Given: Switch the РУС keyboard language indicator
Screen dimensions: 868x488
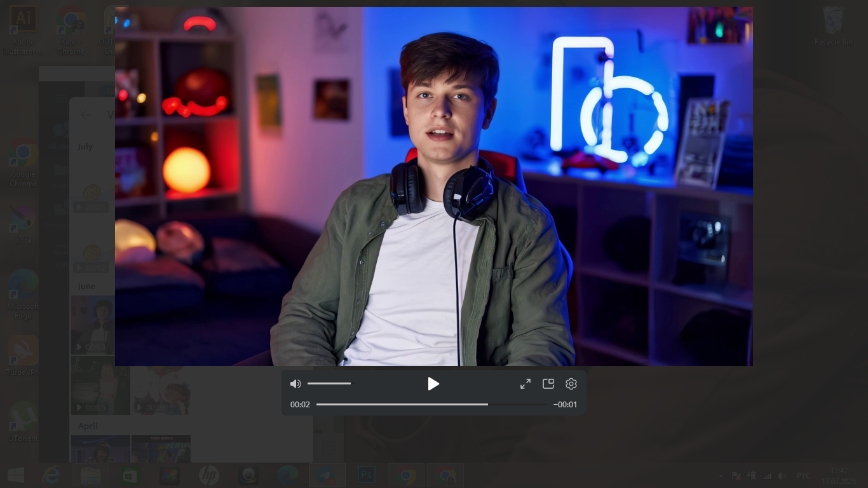Looking at the screenshot, I should [804, 476].
